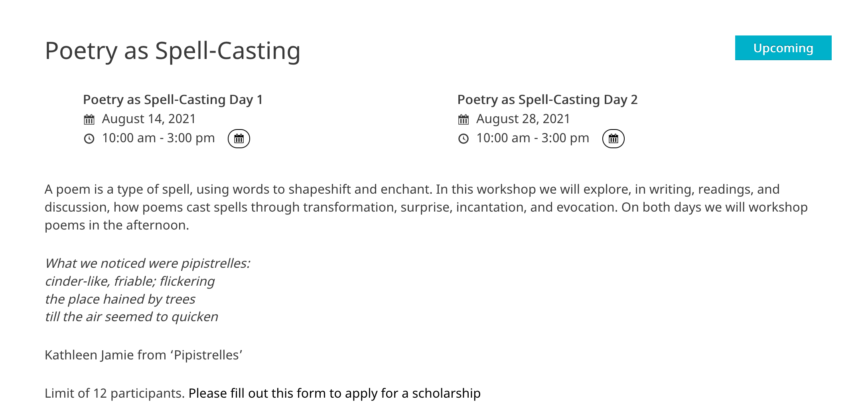The image size is (868, 416).
Task: Click the calendar icon beside August 14, 2021
Action: (x=89, y=120)
